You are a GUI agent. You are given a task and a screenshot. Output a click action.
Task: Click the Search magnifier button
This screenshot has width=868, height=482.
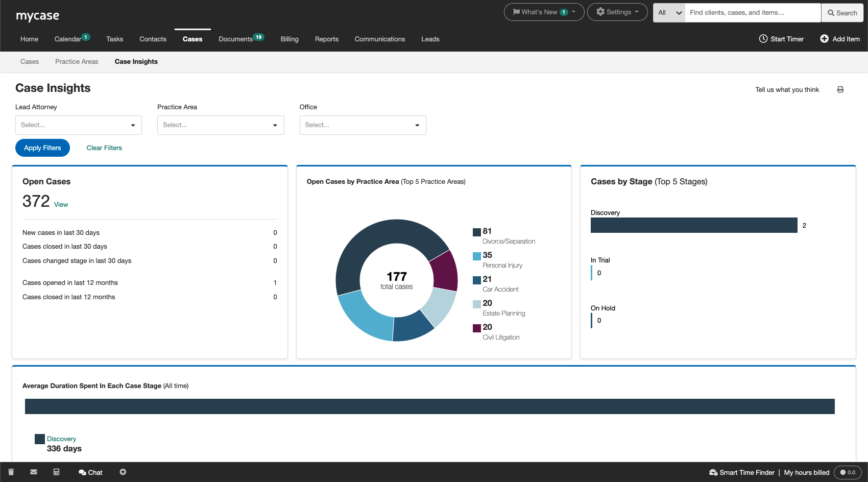coord(842,13)
